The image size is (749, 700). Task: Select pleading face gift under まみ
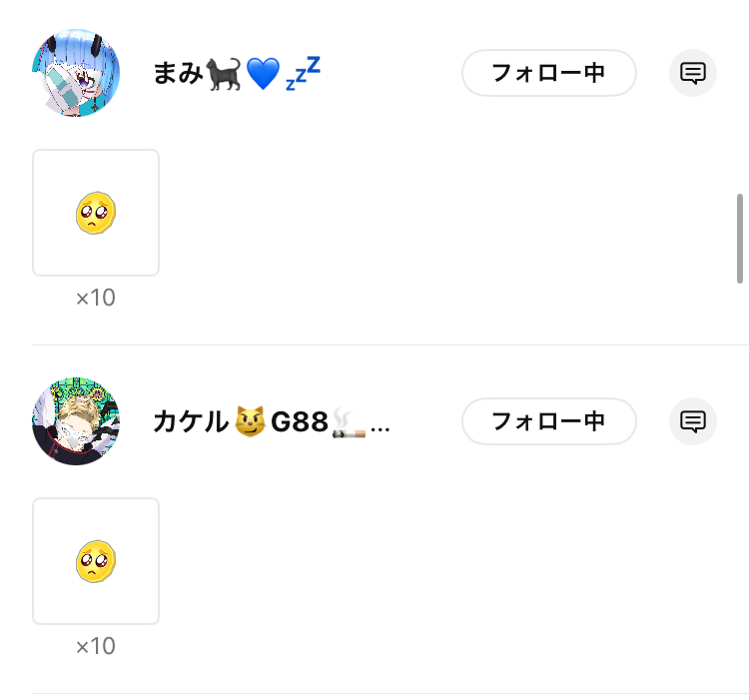click(96, 213)
